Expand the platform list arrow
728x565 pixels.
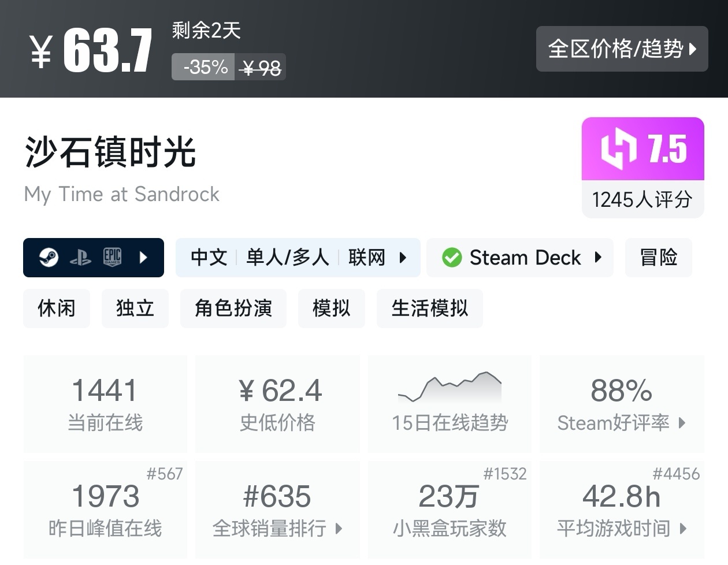(x=143, y=257)
